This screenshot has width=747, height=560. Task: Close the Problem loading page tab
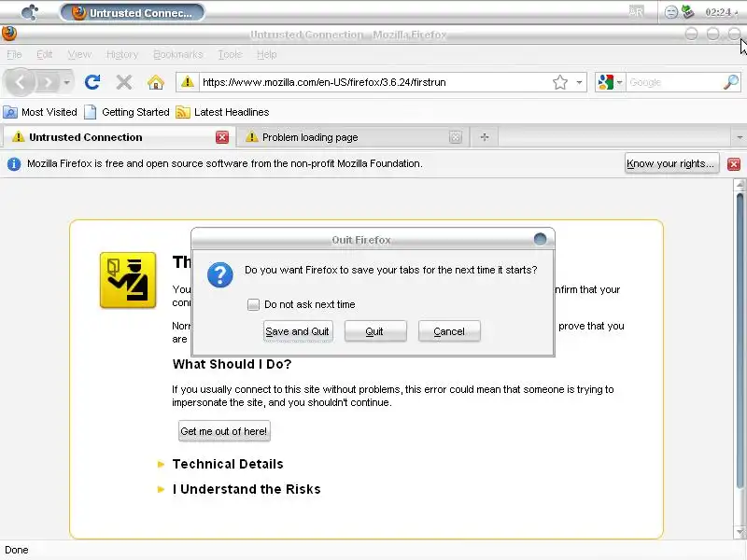click(x=456, y=137)
